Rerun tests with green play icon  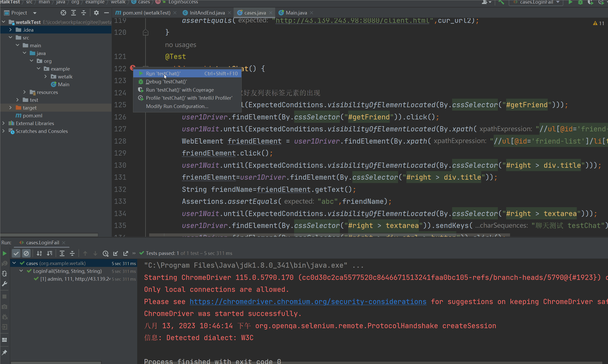click(4, 253)
